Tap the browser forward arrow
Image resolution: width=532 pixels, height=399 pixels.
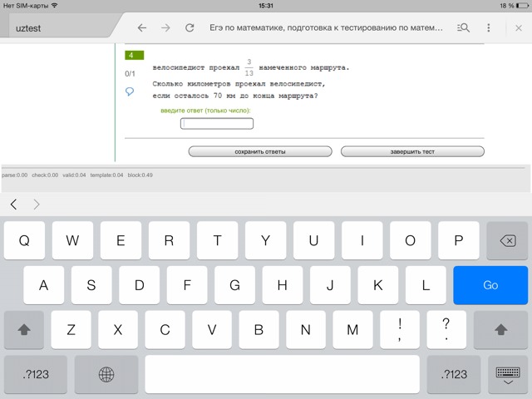166,27
